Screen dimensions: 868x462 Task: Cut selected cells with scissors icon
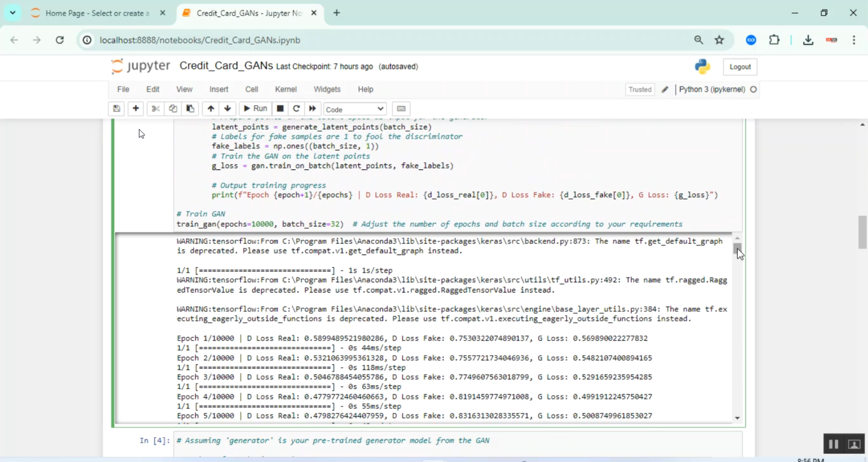155,109
